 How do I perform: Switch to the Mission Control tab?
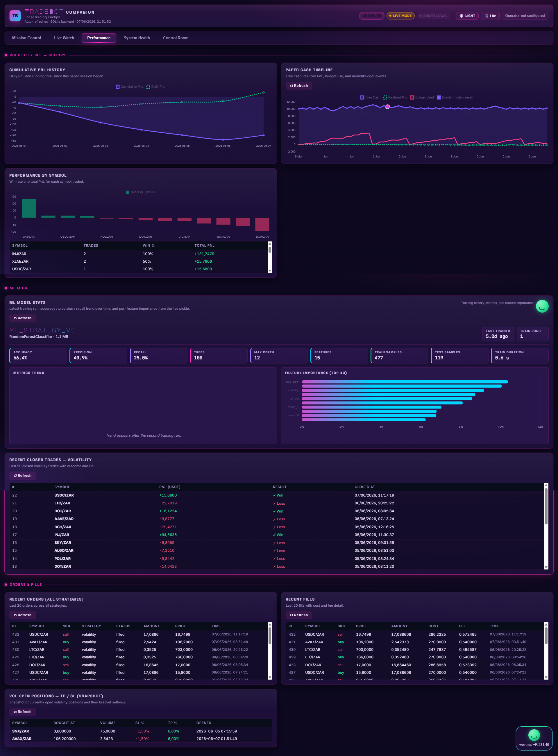point(26,38)
